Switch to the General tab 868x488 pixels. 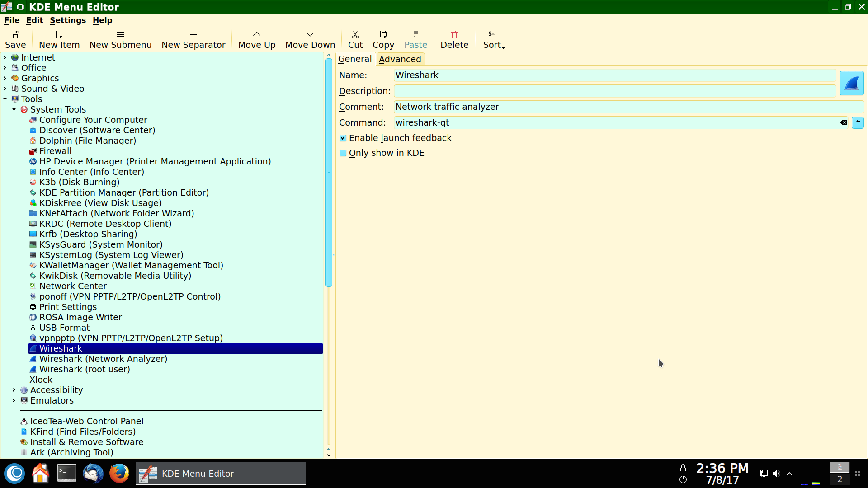(x=355, y=59)
